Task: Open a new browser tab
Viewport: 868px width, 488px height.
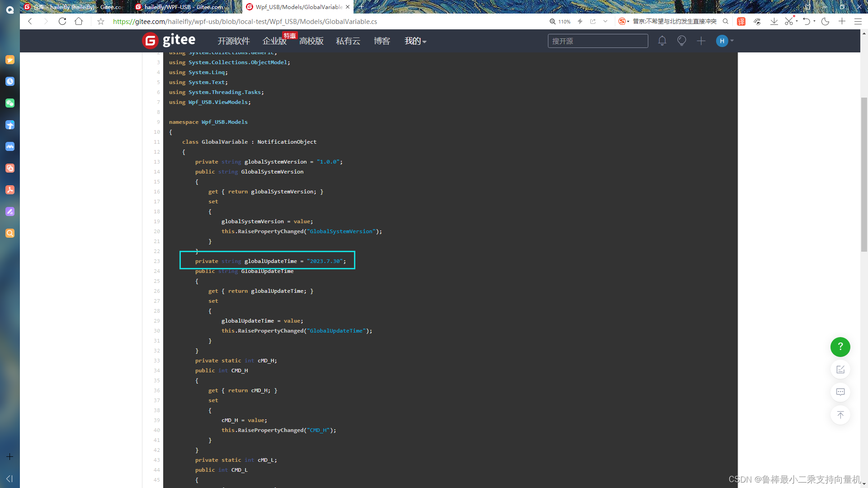Action: (361, 7)
